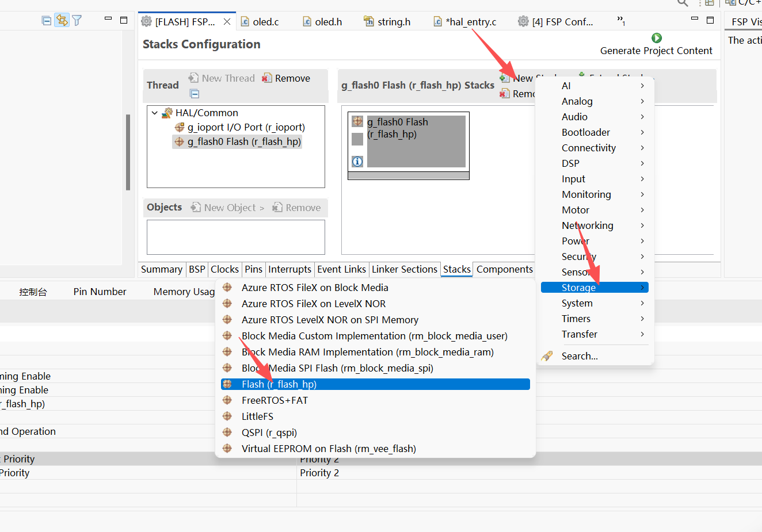Close the [FLASH] FSP configuration tab
This screenshot has width=762, height=532.
pyautogui.click(x=227, y=22)
